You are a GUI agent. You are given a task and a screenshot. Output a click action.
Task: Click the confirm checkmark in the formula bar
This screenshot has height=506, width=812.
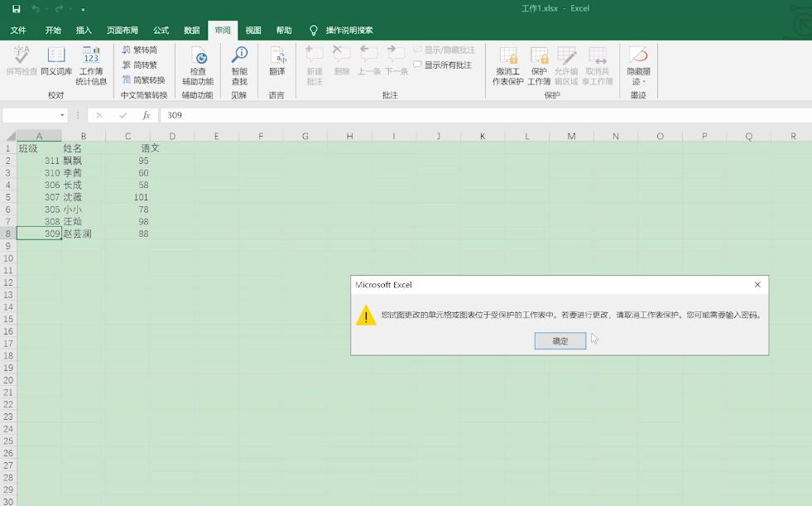coord(123,115)
